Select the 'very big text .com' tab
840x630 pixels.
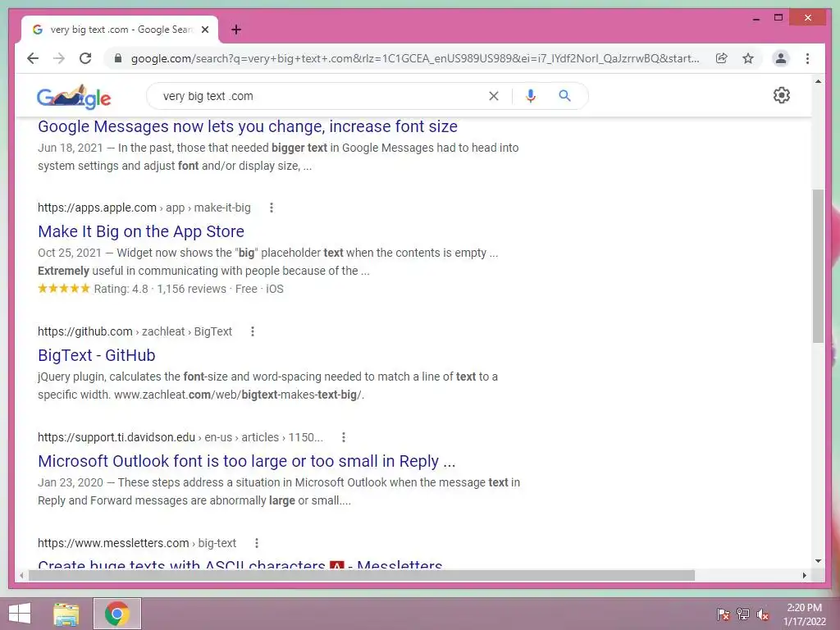120,30
